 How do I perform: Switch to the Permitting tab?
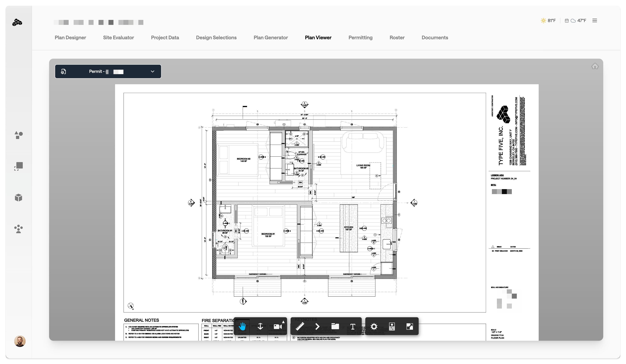(x=360, y=38)
